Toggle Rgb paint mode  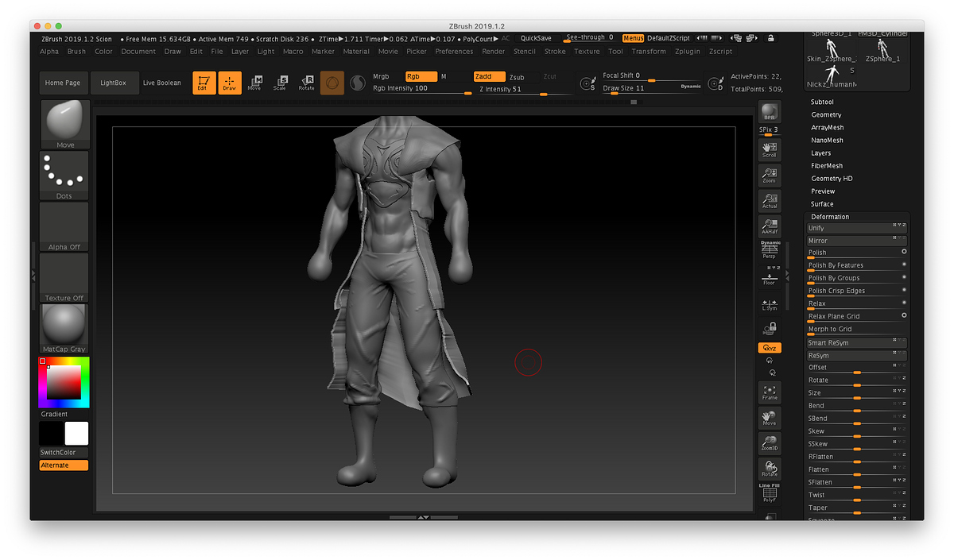tap(421, 76)
